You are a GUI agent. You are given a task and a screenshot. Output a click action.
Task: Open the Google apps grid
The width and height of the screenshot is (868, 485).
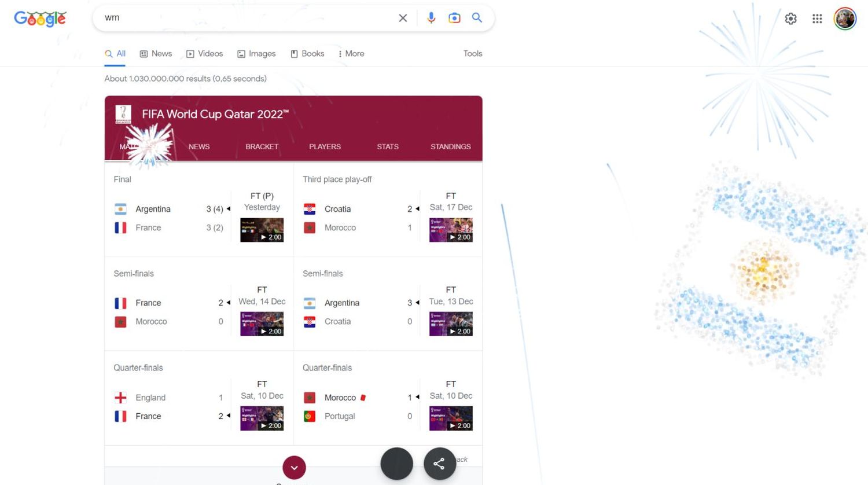[817, 19]
